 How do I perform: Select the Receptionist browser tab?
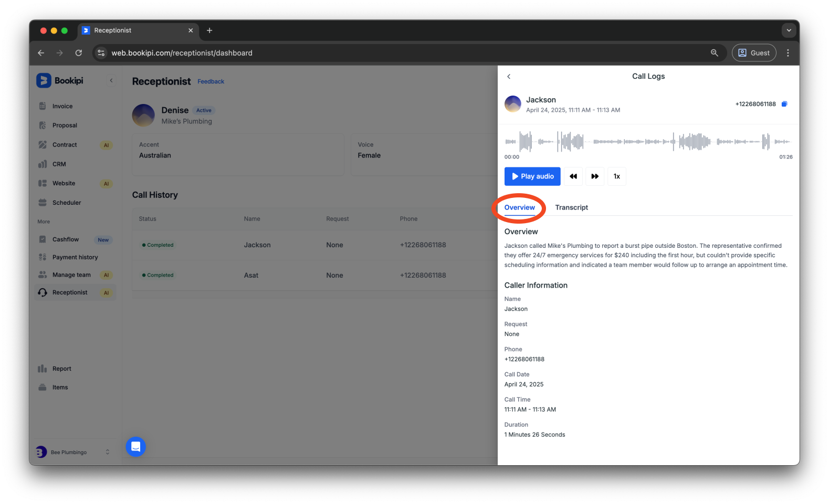[x=138, y=30]
